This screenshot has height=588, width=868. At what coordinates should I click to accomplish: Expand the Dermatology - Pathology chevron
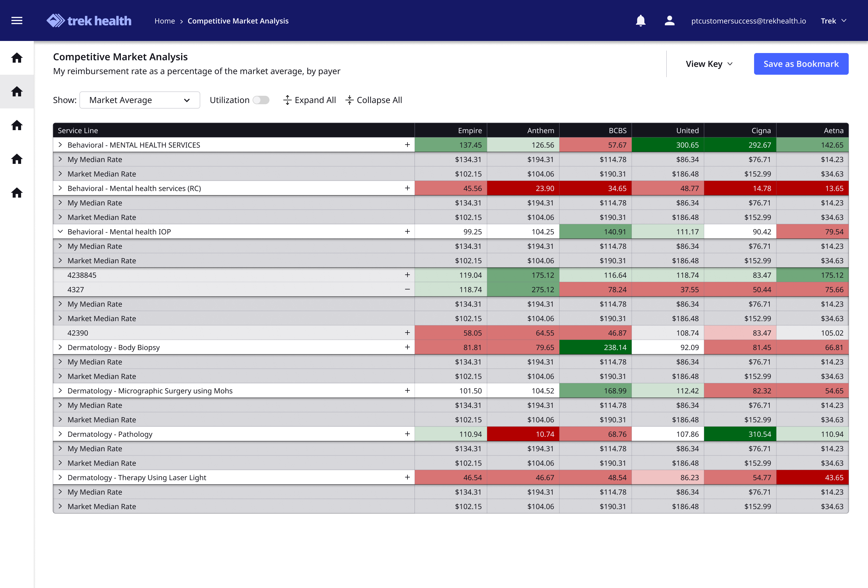coord(60,434)
